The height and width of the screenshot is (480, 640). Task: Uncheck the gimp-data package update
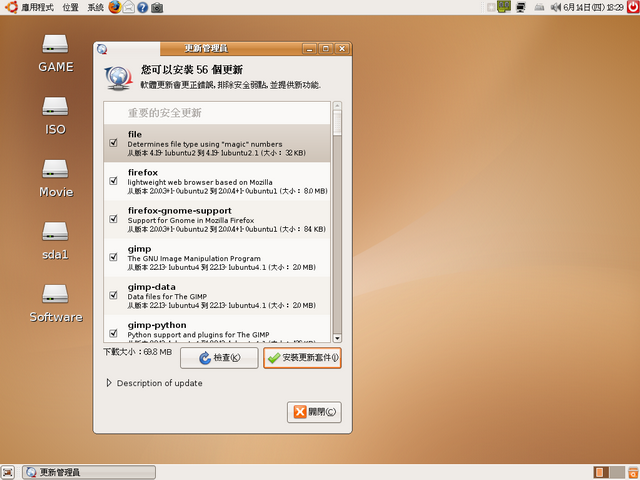[113, 295]
